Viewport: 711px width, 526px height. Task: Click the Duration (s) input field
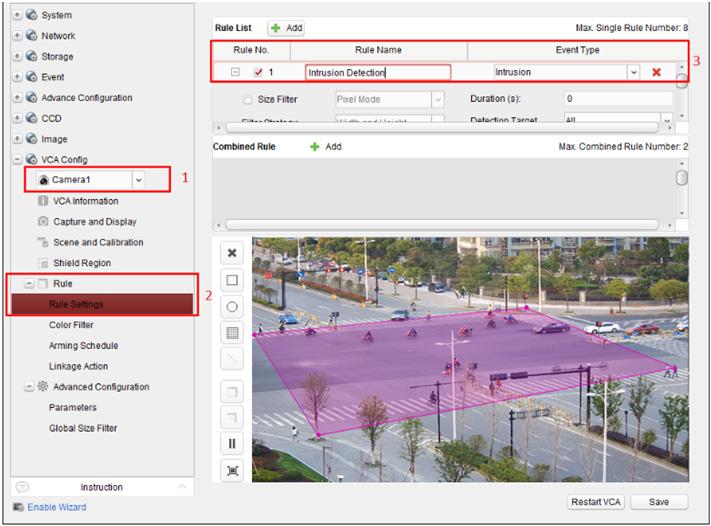tap(618, 98)
